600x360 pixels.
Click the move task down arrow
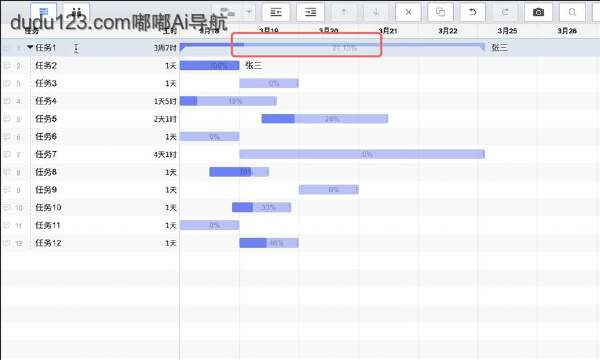[376, 12]
